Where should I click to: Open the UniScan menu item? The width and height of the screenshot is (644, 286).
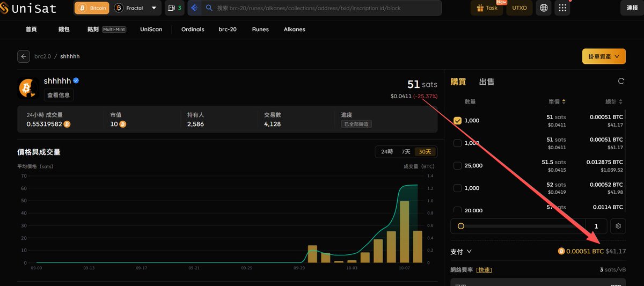pos(151,30)
